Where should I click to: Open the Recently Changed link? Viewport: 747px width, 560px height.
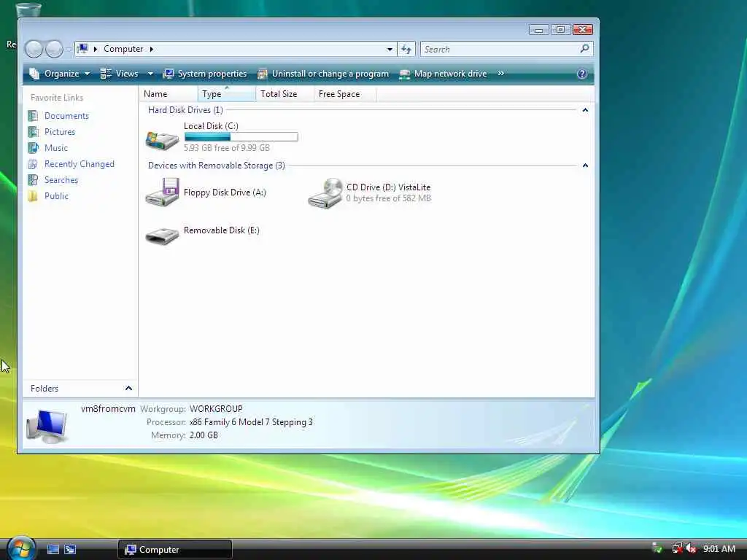click(80, 164)
